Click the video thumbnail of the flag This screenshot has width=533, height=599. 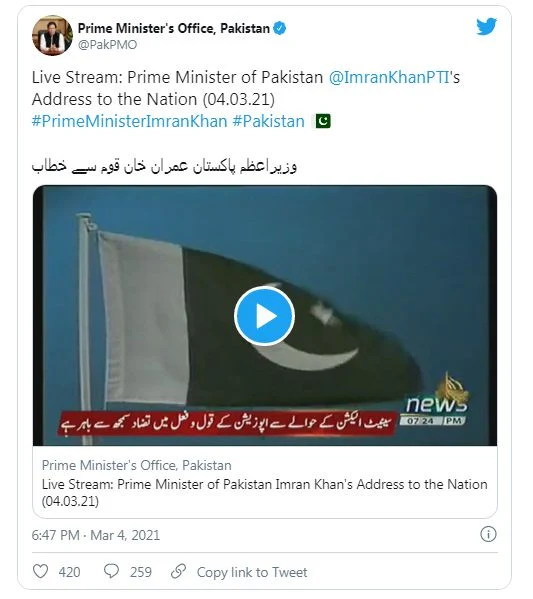coord(264,316)
